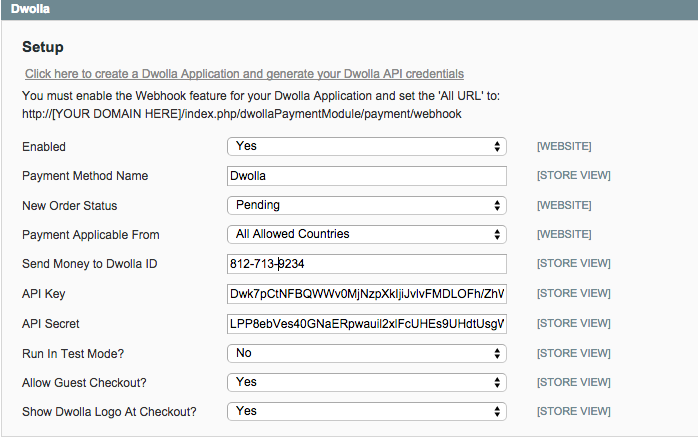Click the Payment Method Name field

(x=367, y=176)
